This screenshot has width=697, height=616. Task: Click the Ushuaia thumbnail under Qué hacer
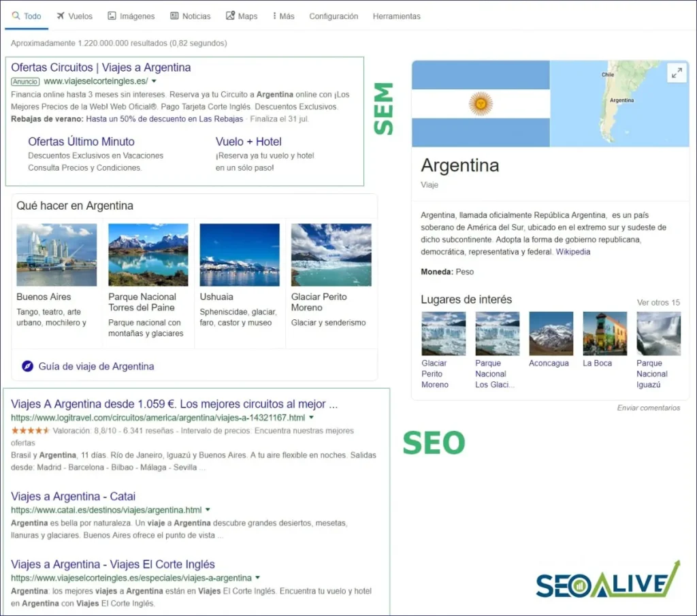[240, 254]
